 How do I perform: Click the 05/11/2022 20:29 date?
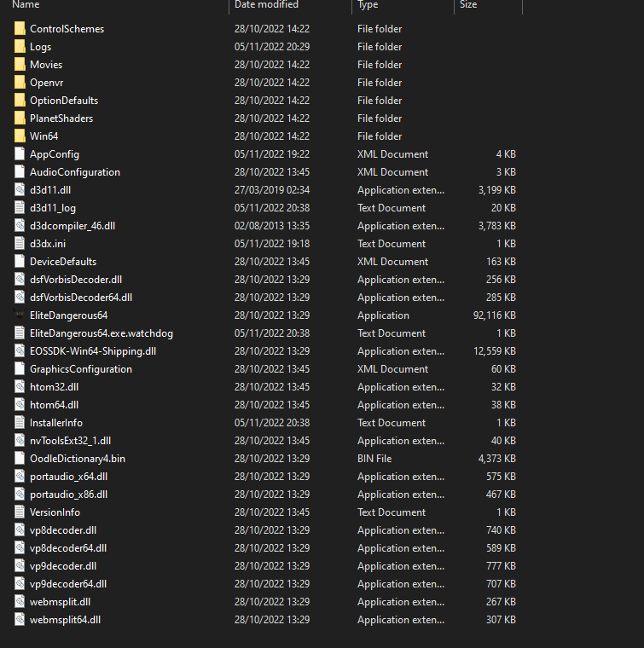pos(272,46)
